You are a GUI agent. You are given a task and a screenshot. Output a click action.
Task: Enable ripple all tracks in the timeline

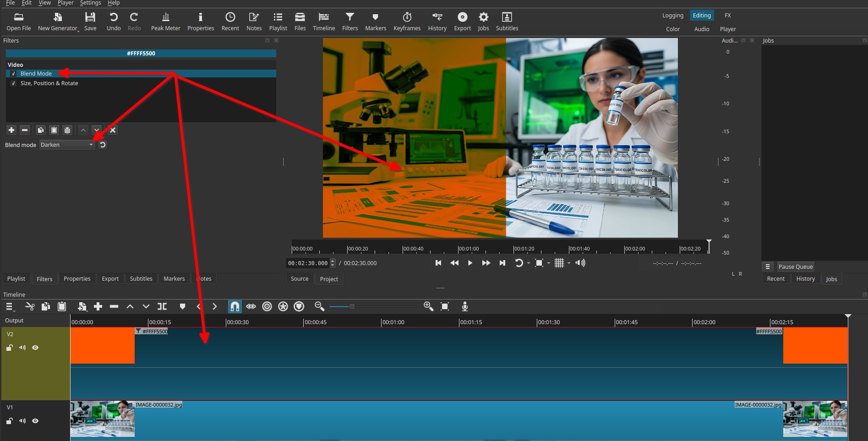283,306
